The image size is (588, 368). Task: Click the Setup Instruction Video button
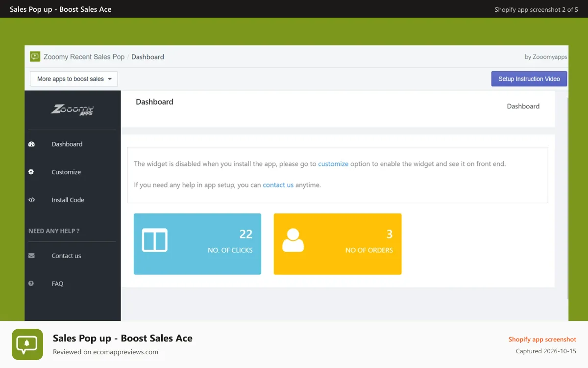(x=529, y=79)
